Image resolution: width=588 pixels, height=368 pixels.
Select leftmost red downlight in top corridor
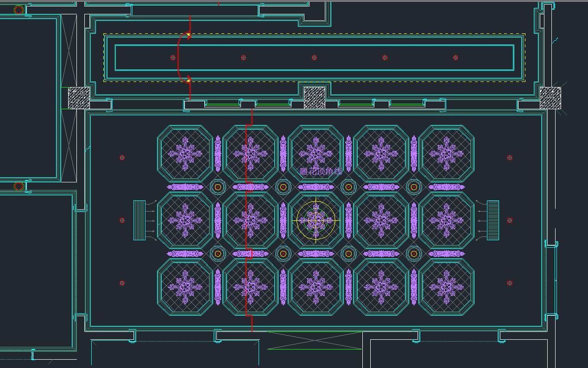[x=173, y=58]
